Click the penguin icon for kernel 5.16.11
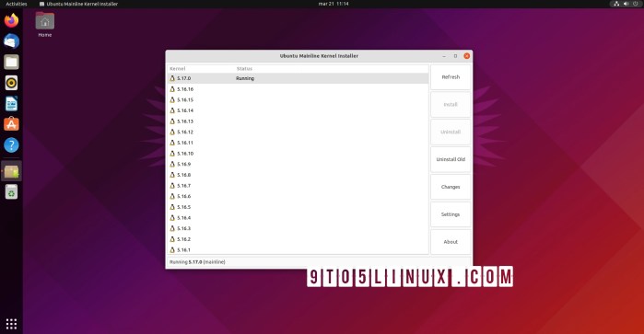 (x=172, y=143)
